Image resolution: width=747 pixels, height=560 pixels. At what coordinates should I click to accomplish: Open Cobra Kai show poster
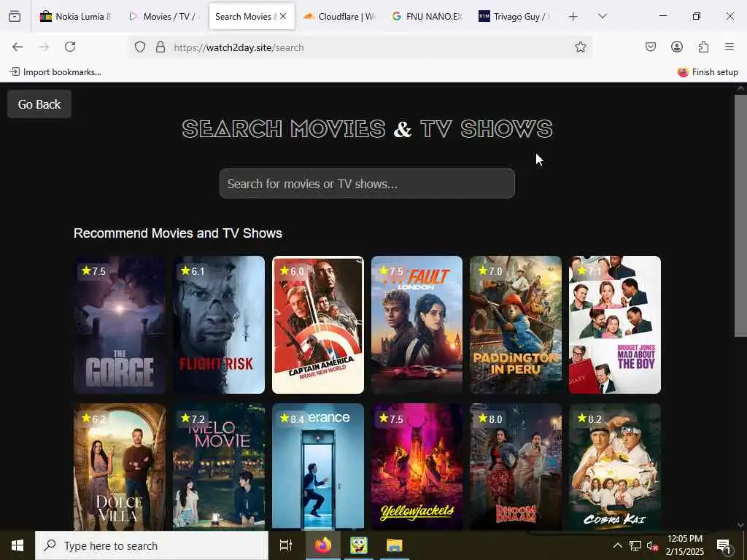614,467
